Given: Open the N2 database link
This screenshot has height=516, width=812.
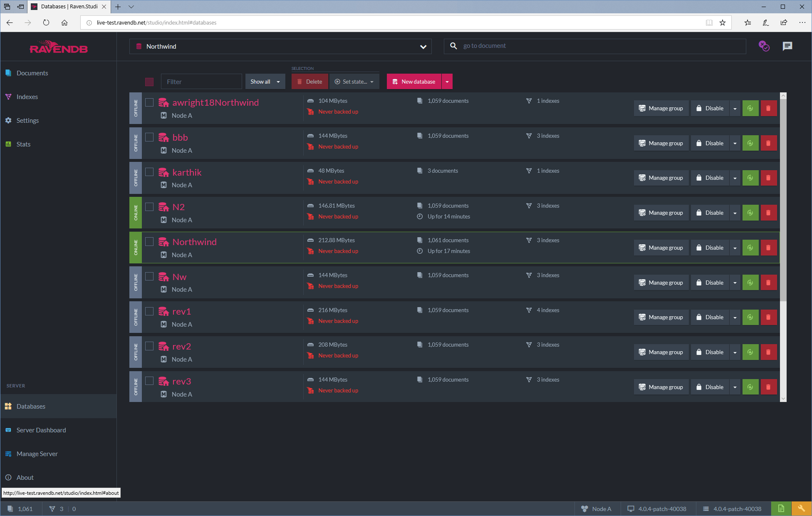Looking at the screenshot, I should click(178, 207).
